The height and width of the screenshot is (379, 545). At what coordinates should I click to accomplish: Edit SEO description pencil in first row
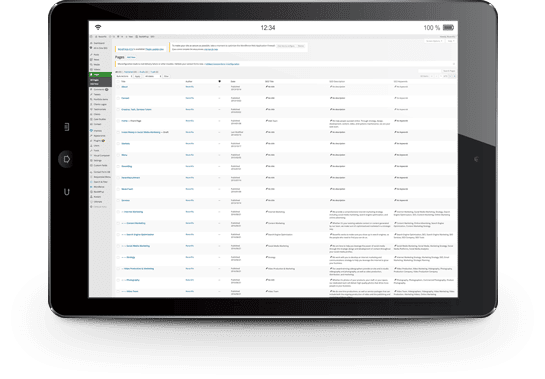[x=331, y=87]
